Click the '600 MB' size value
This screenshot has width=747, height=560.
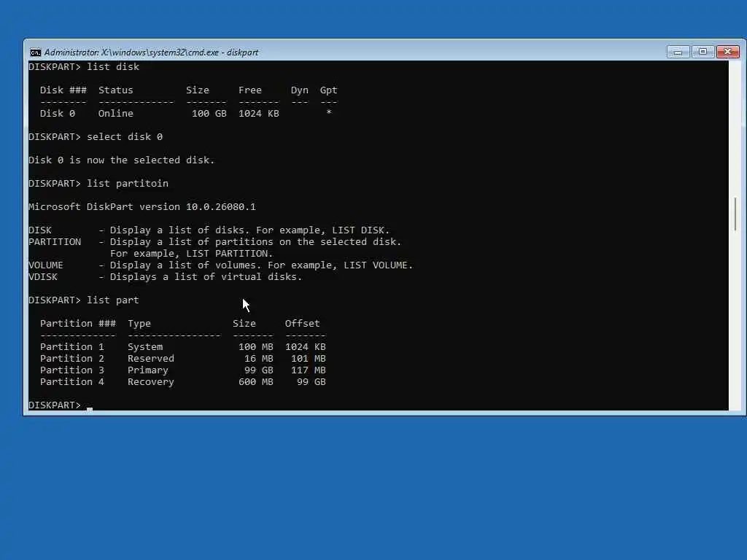pos(256,382)
